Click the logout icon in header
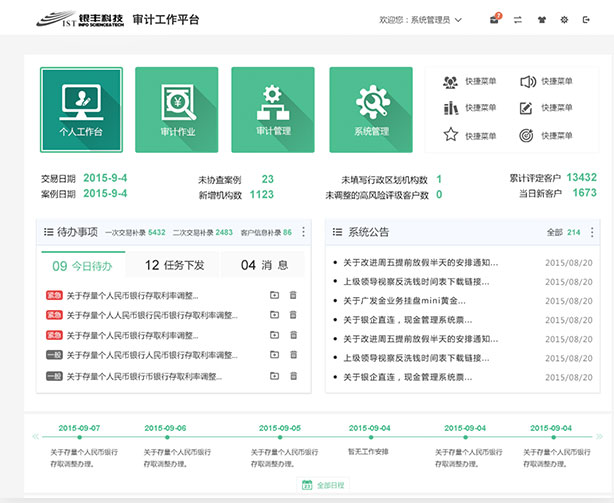The image size is (614, 503). point(587,19)
